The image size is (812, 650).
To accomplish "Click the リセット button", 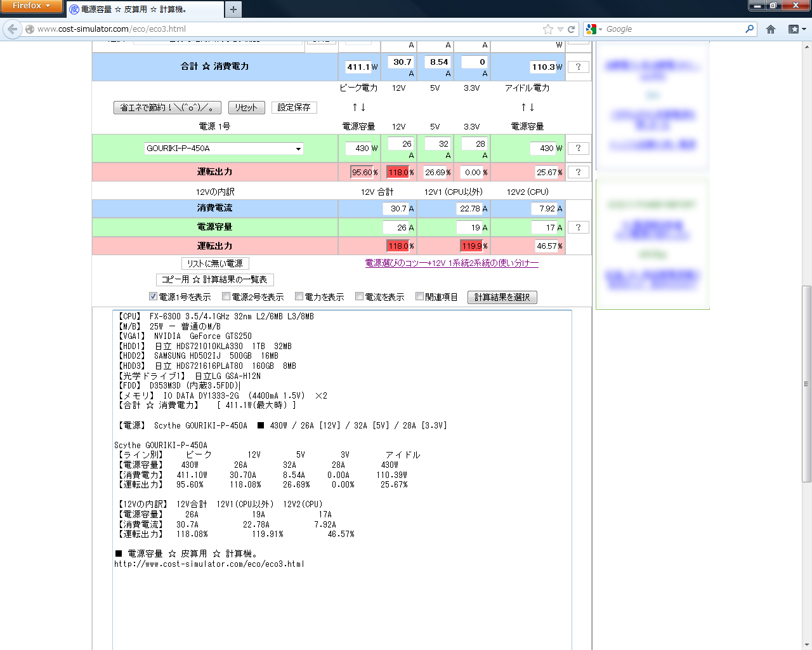I will click(x=246, y=107).
